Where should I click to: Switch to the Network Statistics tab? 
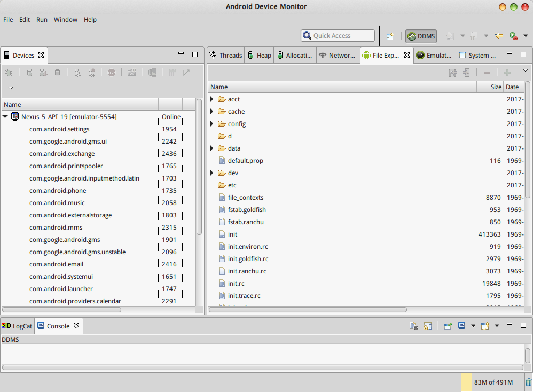[x=338, y=56]
